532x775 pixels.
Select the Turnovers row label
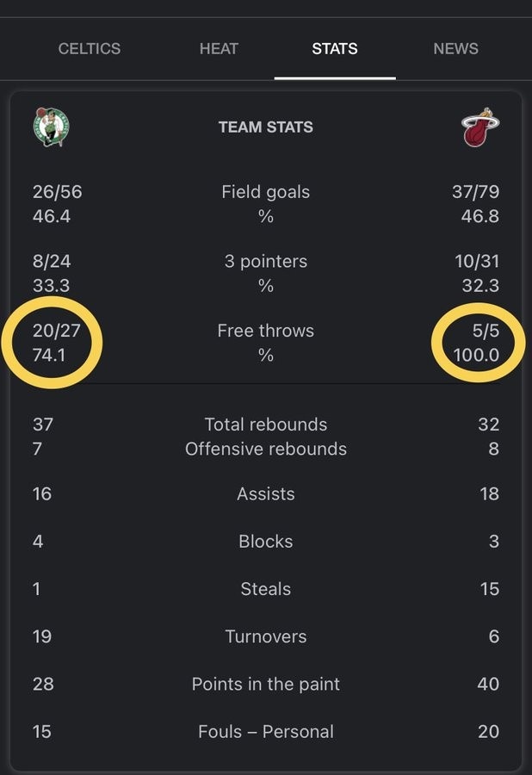pos(266,636)
